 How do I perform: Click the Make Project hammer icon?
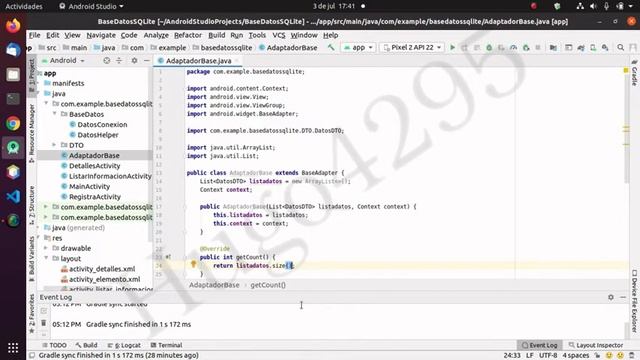click(331, 47)
